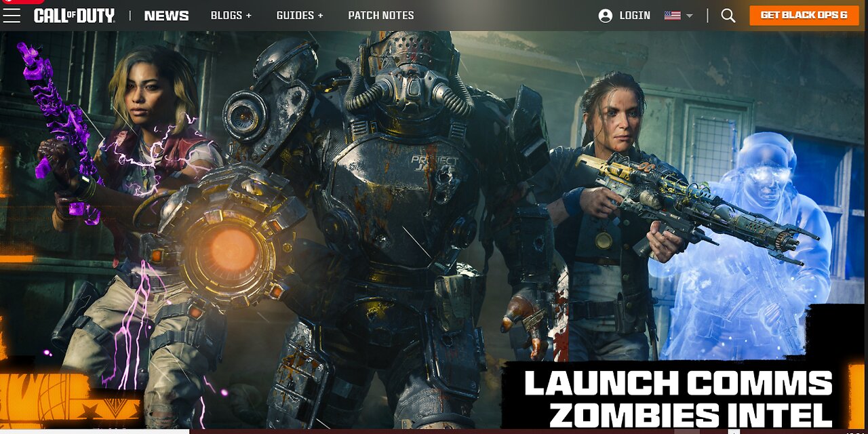Go to Call of Duty home logo

(75, 16)
